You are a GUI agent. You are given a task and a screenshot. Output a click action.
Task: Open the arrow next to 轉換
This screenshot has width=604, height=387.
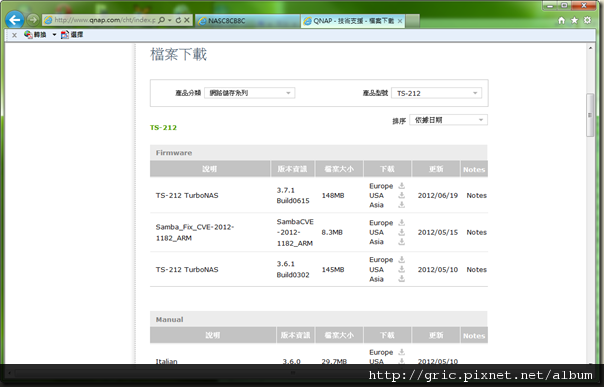[54, 35]
